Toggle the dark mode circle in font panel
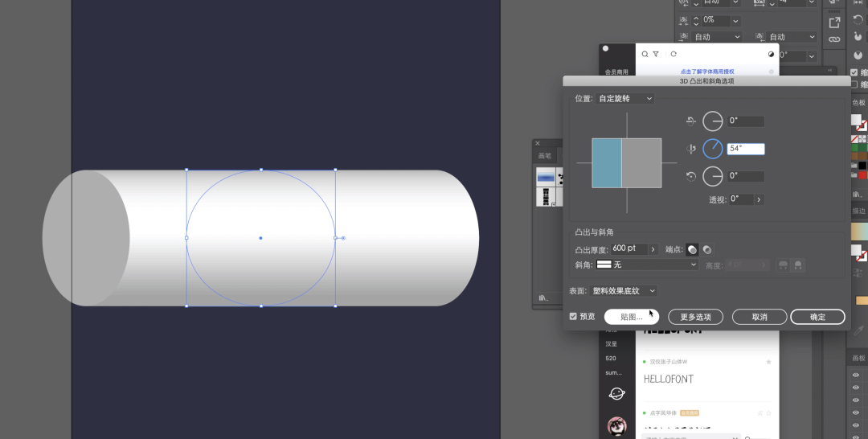This screenshot has height=439, width=868. click(x=771, y=54)
